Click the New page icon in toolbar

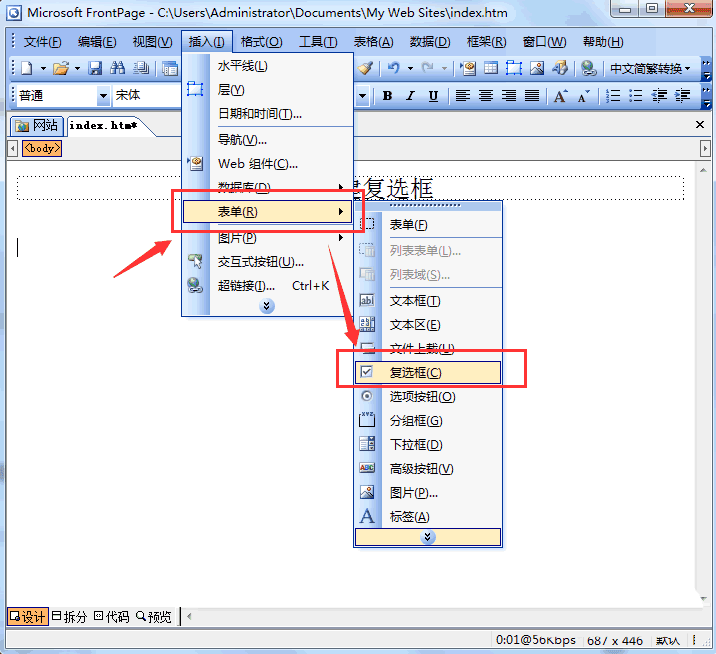(x=26, y=69)
